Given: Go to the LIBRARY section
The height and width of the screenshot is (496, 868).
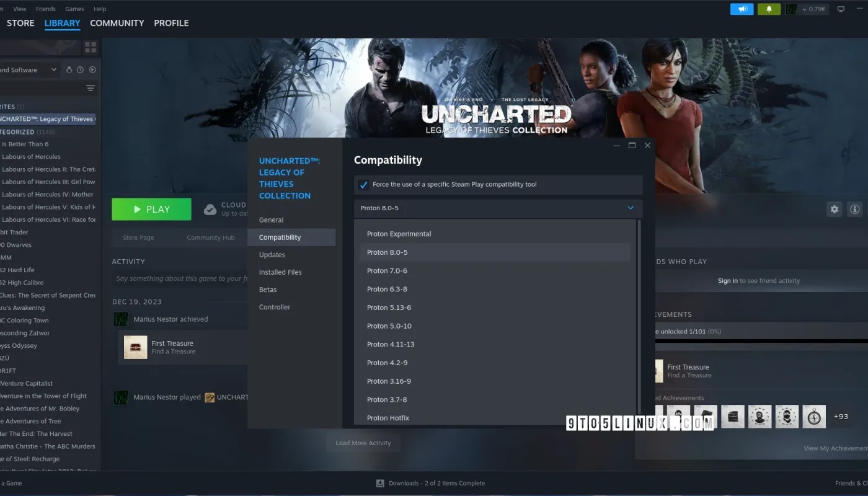Looking at the screenshot, I should coord(63,23).
